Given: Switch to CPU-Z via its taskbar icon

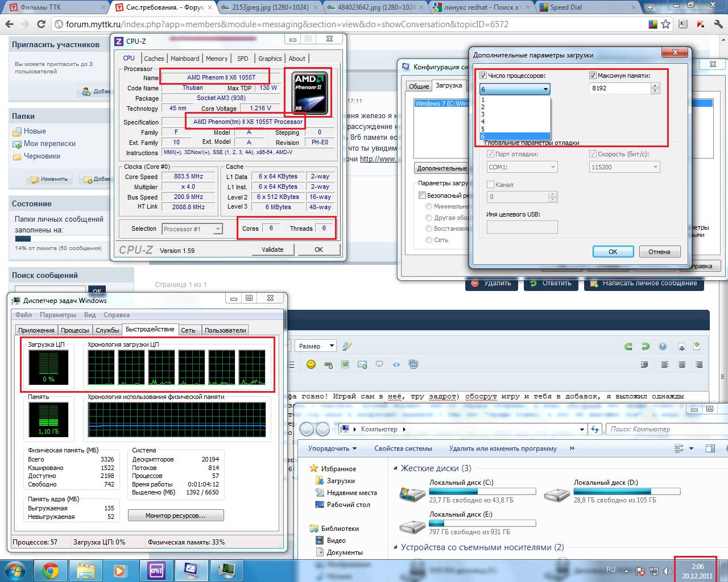Looking at the screenshot, I should click(156, 571).
